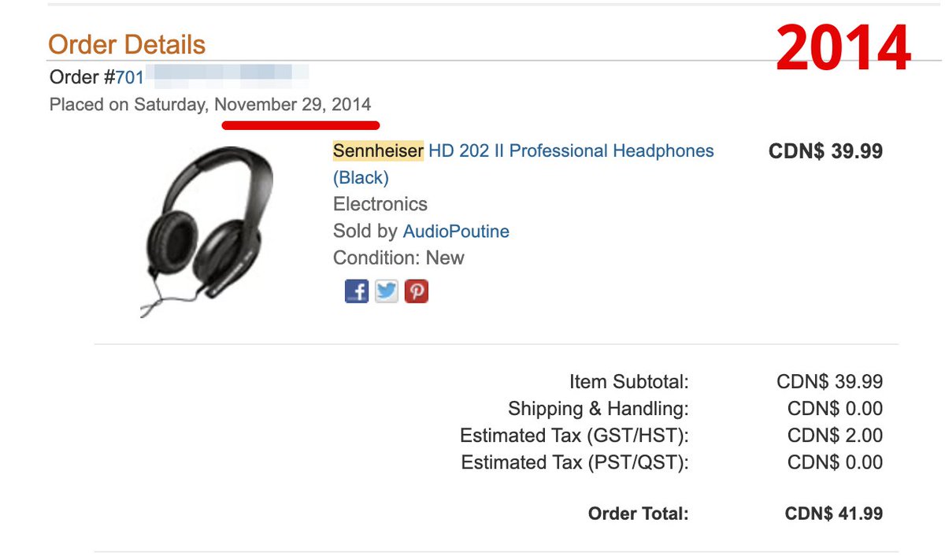Click the bold CDN$ 39.99 item price
Screen dimensions: 945x560
(x=825, y=150)
